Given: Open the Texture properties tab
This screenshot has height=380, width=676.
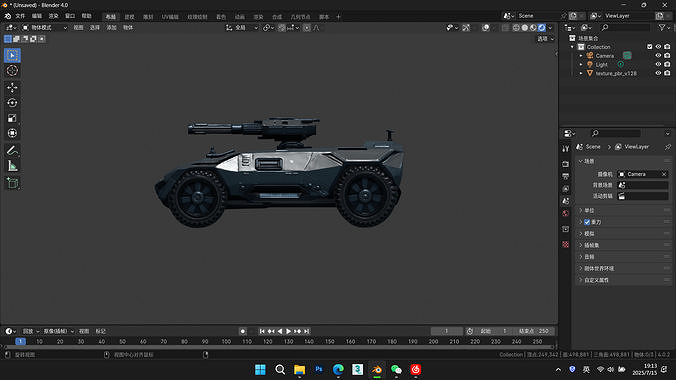Looking at the screenshot, I should (565, 245).
